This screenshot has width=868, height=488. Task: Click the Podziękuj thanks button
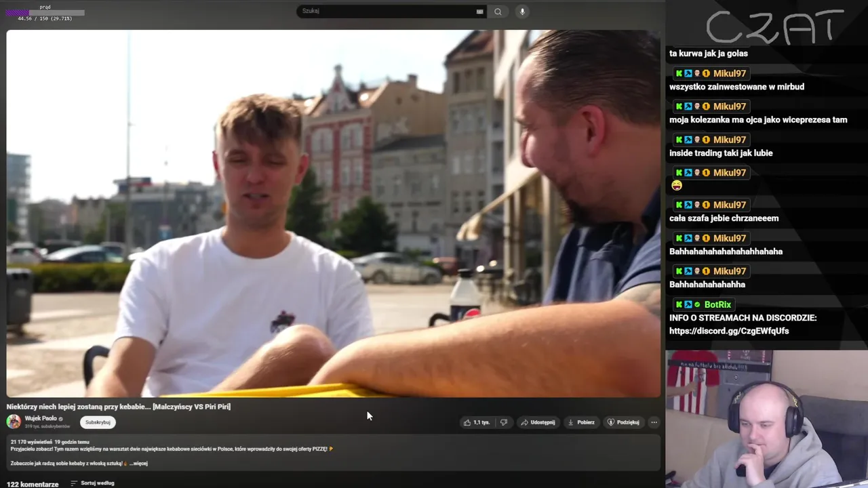pyautogui.click(x=623, y=422)
